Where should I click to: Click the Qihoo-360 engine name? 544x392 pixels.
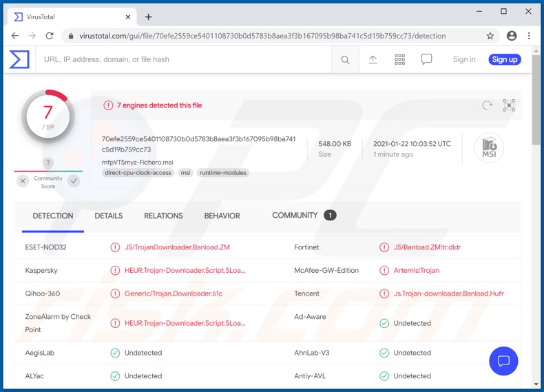click(x=42, y=293)
